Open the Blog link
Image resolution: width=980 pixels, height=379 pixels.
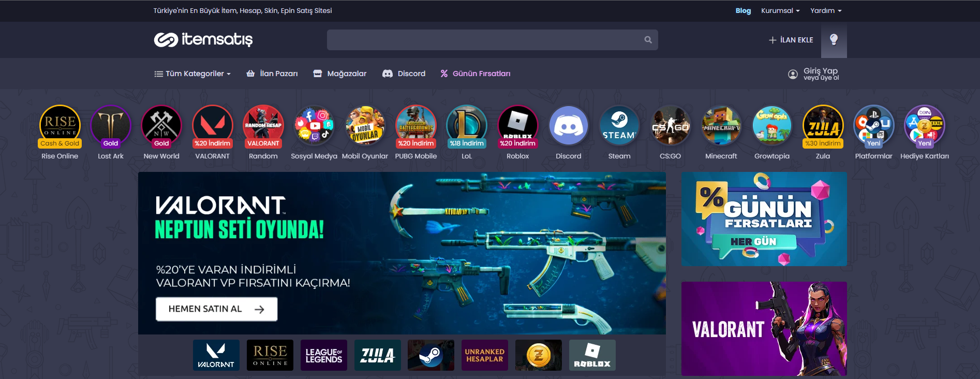click(x=743, y=10)
